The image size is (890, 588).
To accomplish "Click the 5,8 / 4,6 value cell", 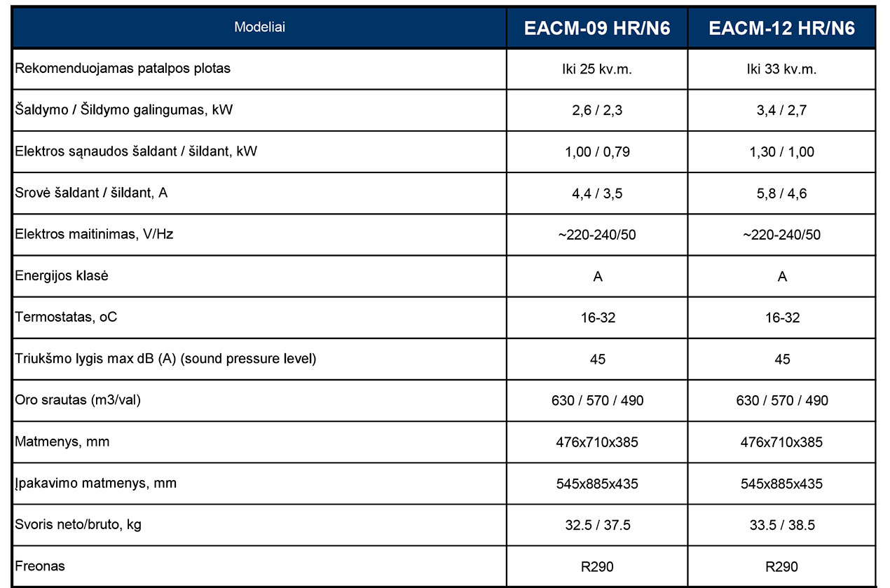I will coord(782,193).
